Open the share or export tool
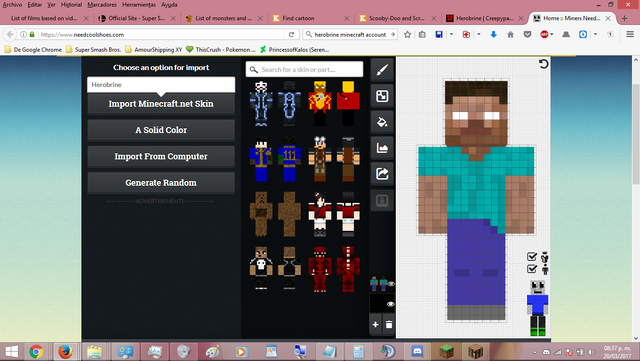Image resolution: width=640 pixels, height=361 pixels. (382, 174)
